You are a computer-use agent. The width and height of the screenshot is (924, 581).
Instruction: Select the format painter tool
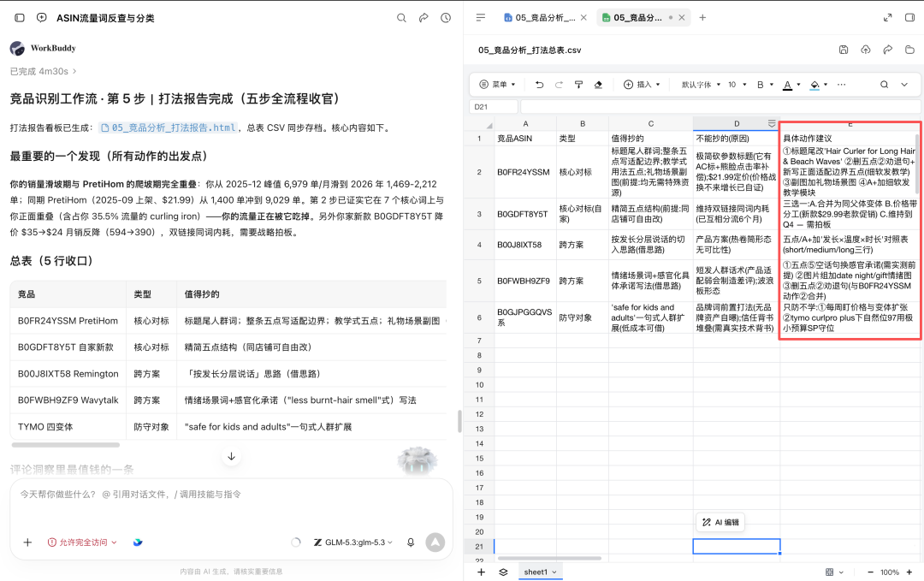[578, 85]
